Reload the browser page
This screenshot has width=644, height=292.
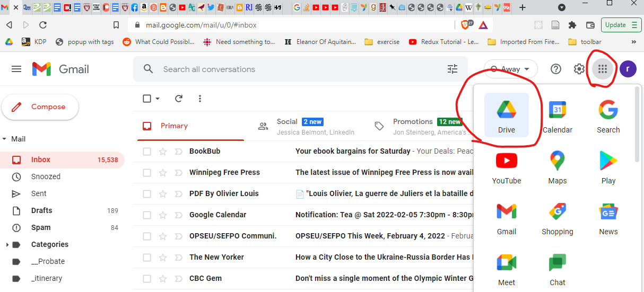point(43,25)
